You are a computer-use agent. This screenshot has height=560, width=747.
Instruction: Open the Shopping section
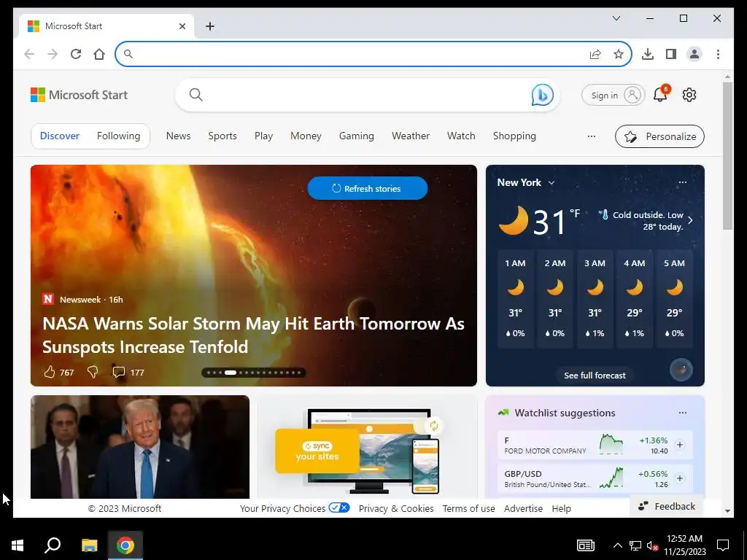pyautogui.click(x=514, y=136)
